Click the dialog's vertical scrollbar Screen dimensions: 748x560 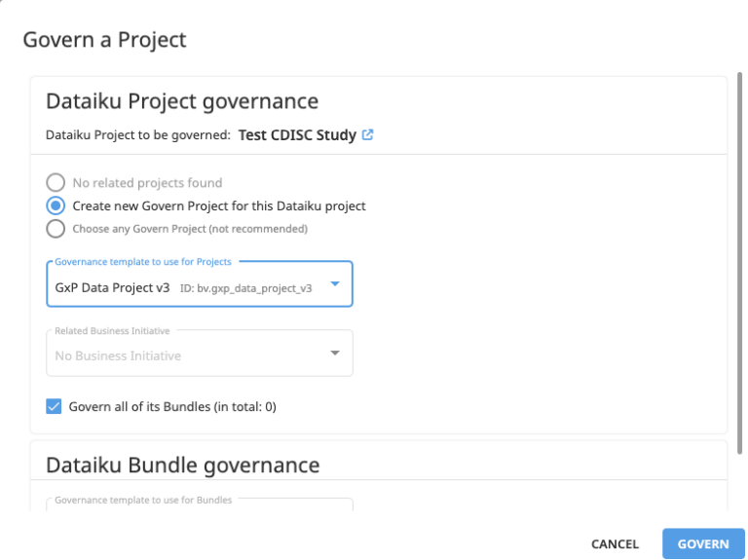[x=740, y=262]
